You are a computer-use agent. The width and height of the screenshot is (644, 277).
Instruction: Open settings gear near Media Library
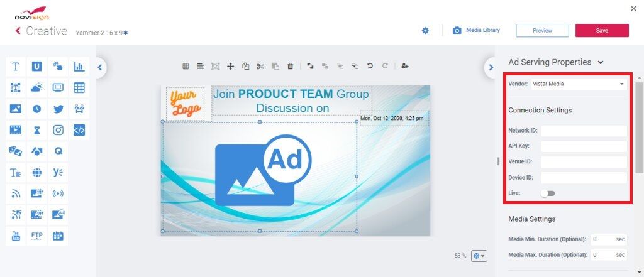[425, 30]
